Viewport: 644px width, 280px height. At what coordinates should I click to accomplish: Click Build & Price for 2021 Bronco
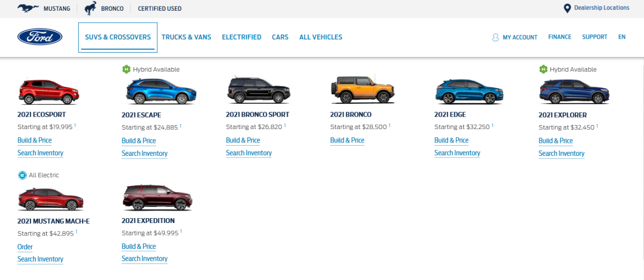[x=347, y=140]
